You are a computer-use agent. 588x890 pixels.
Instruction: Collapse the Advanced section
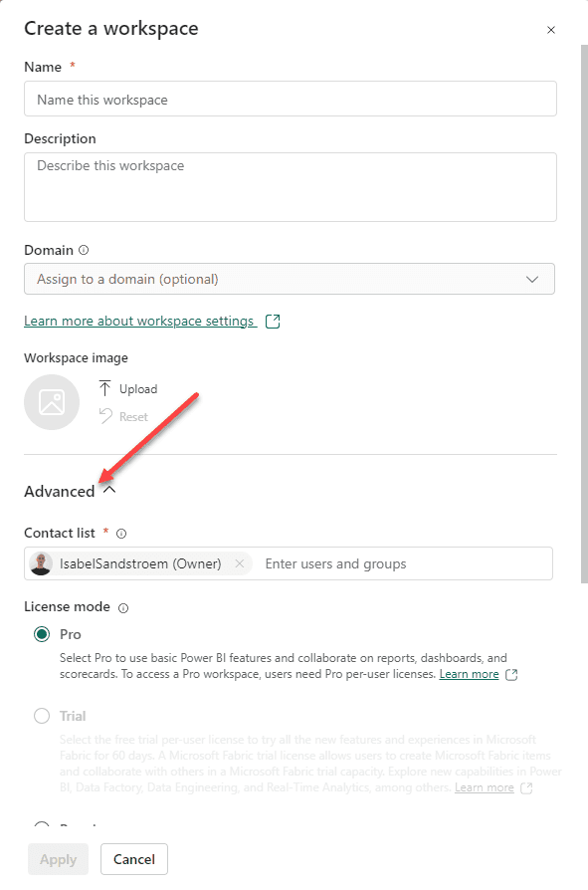109,491
